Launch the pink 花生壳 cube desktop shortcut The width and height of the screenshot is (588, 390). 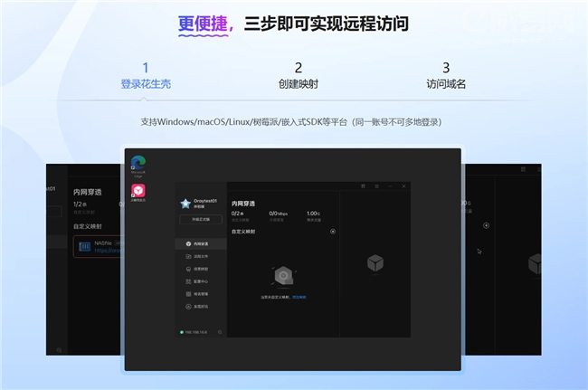point(138,193)
